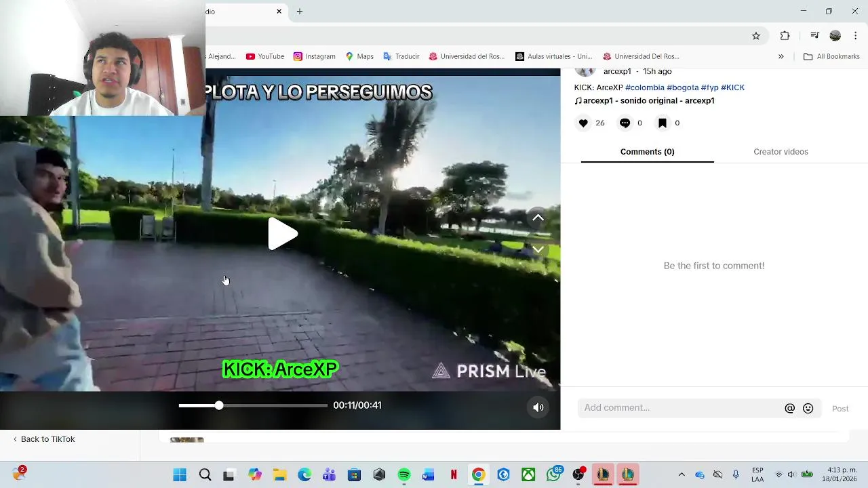
Task: Open Netflix from the taskbar
Action: (454, 475)
